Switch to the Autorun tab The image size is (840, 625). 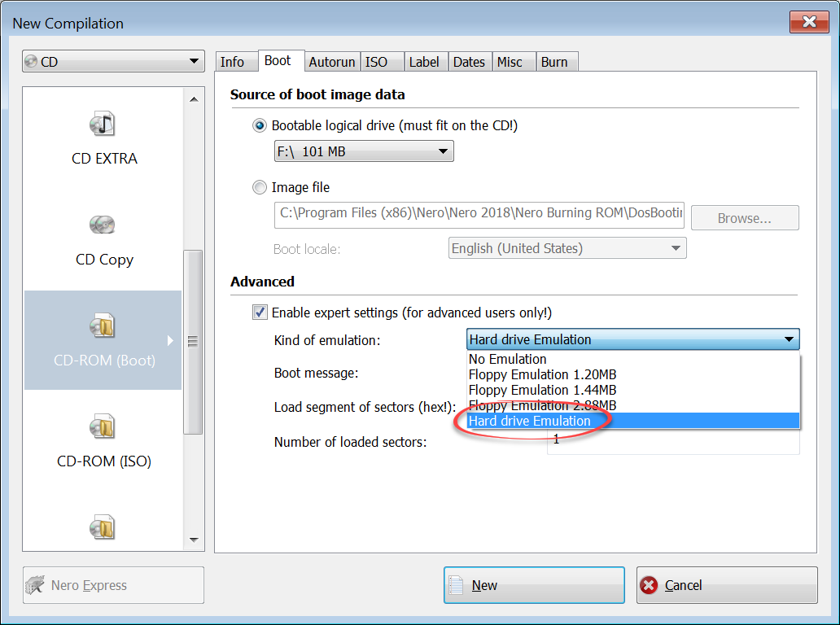click(332, 62)
